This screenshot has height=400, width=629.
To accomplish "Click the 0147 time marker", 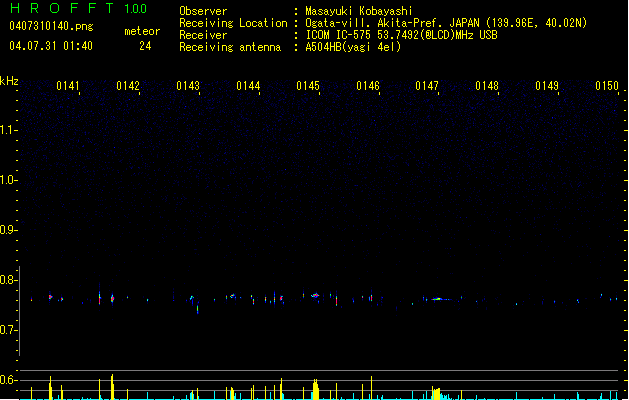I will pyautogui.click(x=427, y=86).
